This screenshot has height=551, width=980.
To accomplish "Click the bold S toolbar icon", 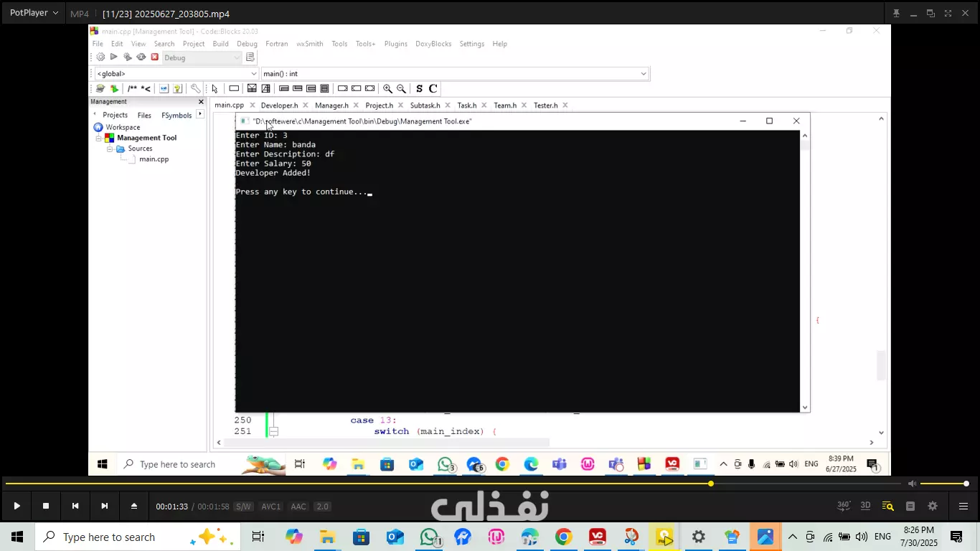I will tap(419, 89).
